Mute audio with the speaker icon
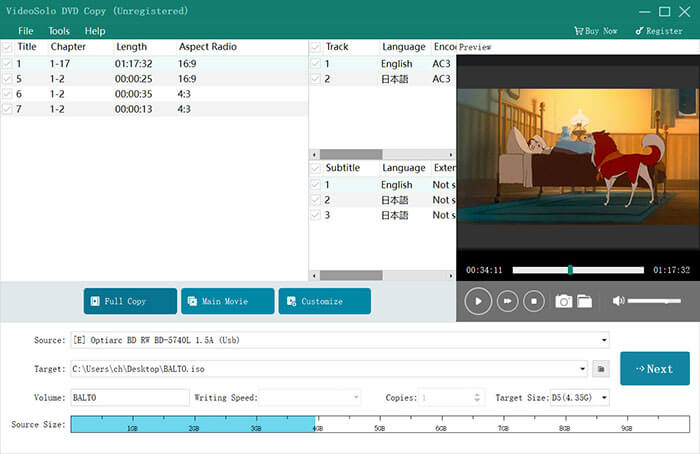This screenshot has width=700, height=454. coord(618,301)
